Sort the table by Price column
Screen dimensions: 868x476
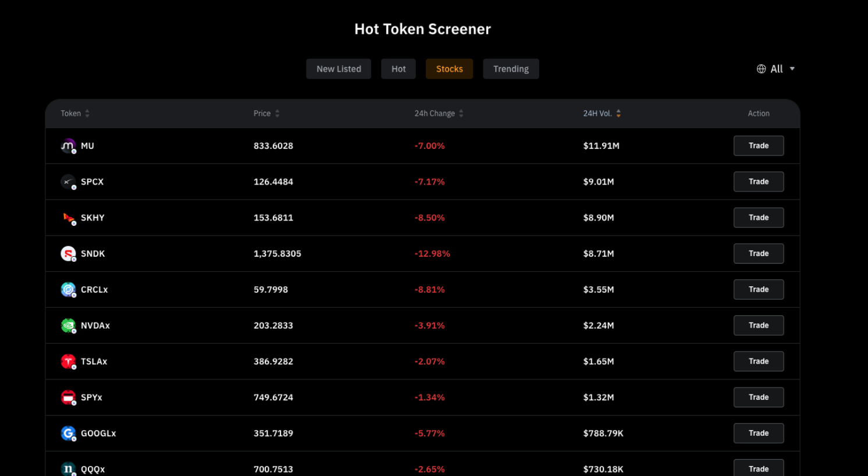pos(266,113)
